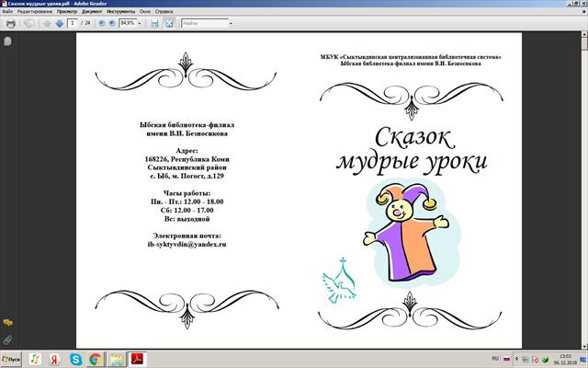Open the Просмотр menu
This screenshot has width=588, height=368.
pyautogui.click(x=66, y=12)
